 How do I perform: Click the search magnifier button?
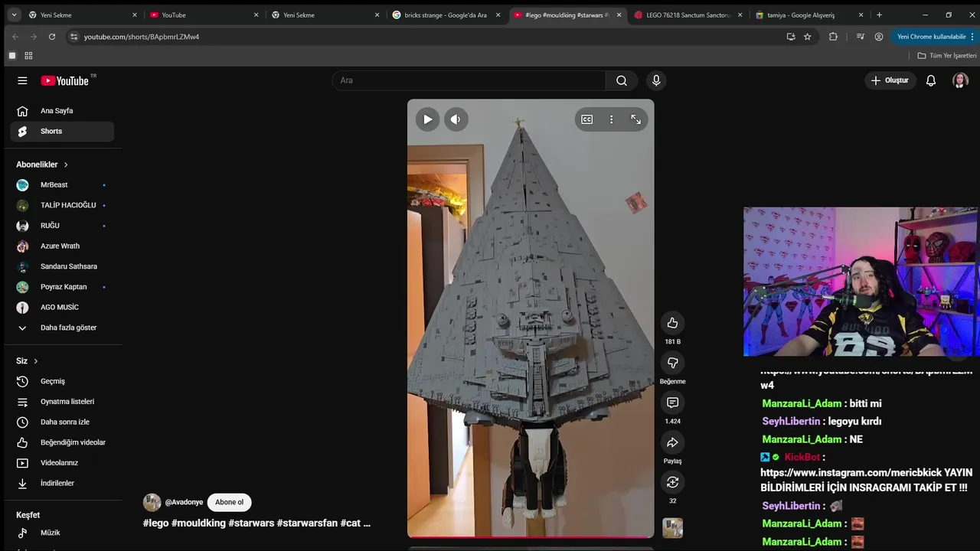622,80
